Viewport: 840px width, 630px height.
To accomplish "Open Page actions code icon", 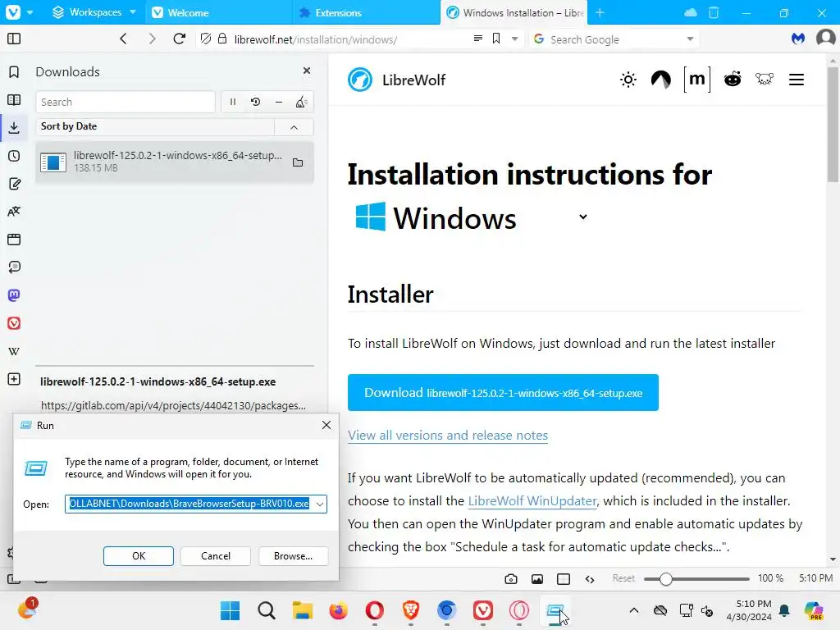I will pyautogui.click(x=590, y=579).
